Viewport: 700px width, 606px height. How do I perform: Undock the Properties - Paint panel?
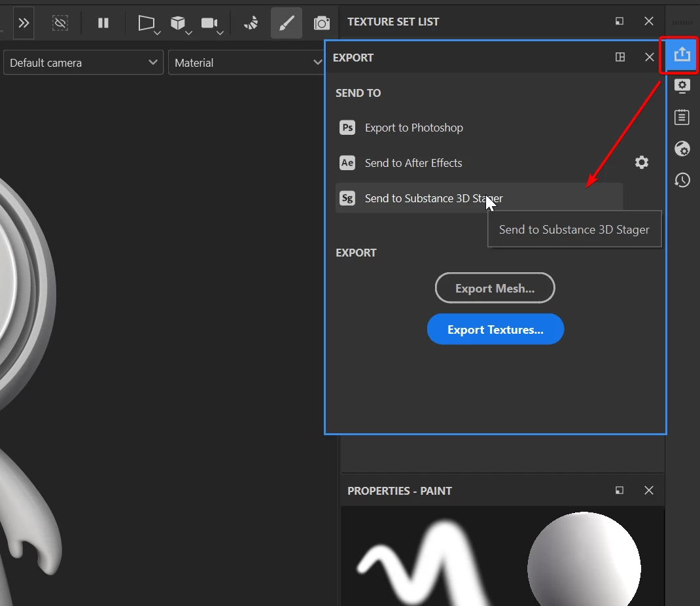(619, 490)
